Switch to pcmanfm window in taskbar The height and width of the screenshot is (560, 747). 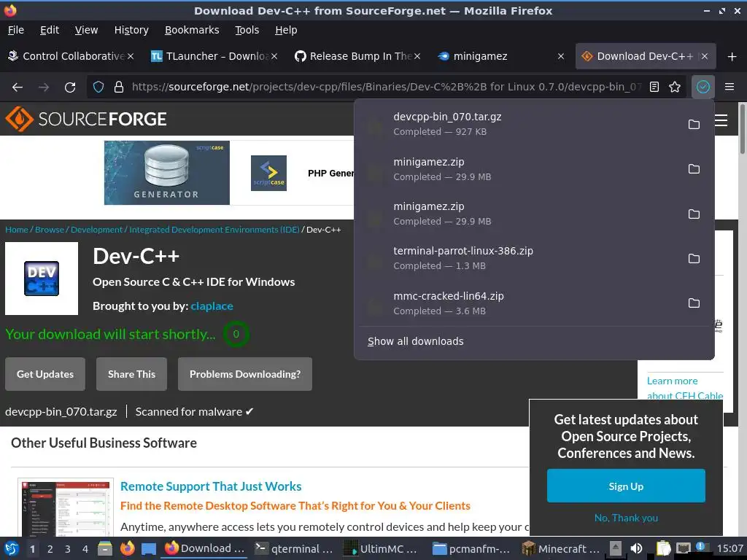pos(472,548)
